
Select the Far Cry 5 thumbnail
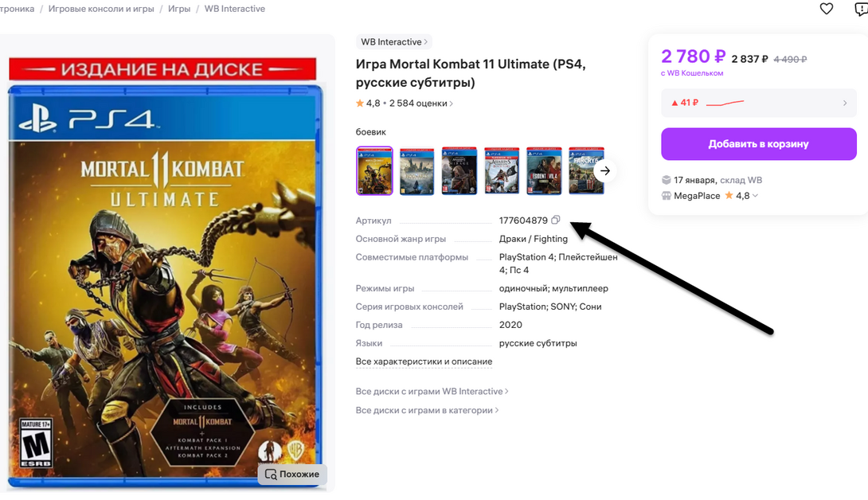[x=586, y=171]
